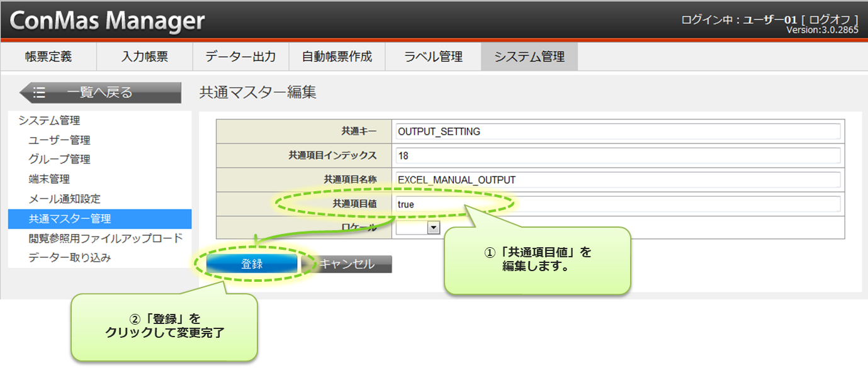Switch to 帳票定義 tab
Screen dimensions: 868x368
coord(48,57)
